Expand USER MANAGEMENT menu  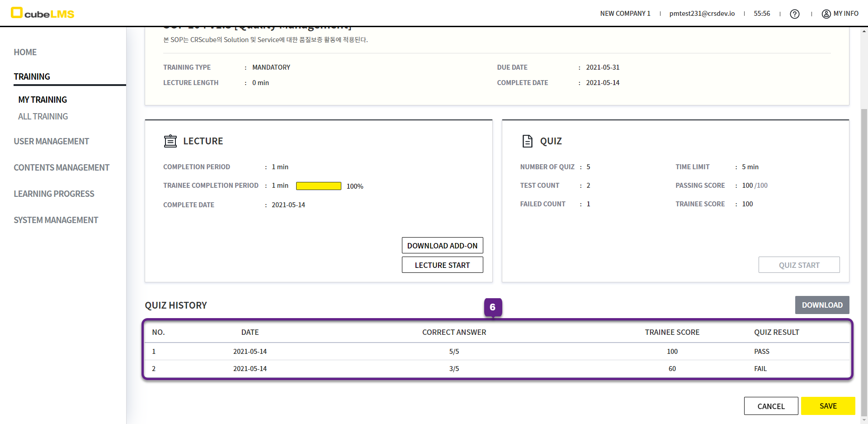(x=51, y=141)
